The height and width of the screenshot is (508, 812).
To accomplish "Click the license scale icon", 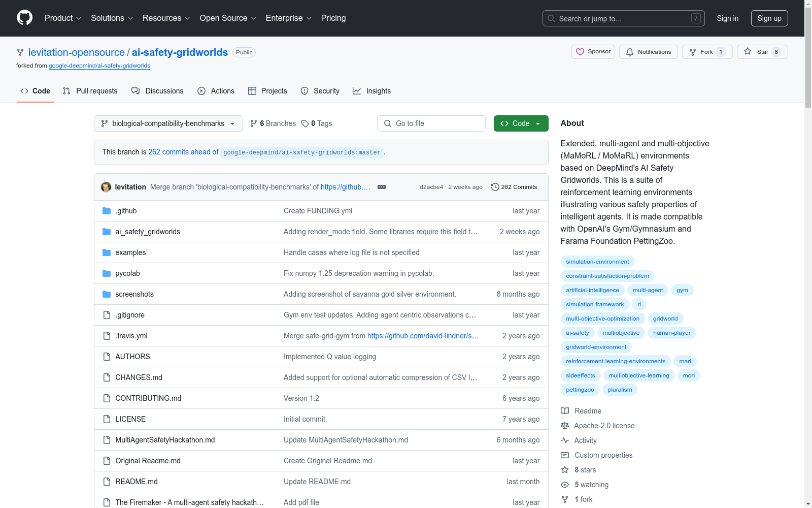I will click(x=565, y=426).
